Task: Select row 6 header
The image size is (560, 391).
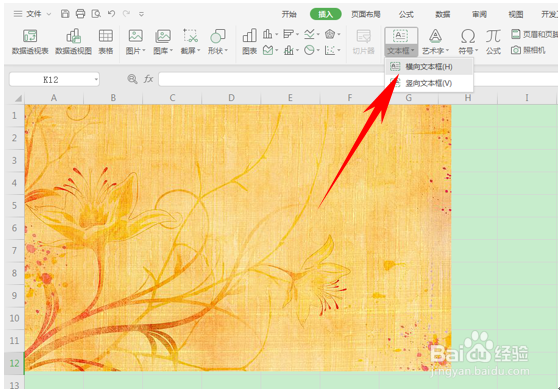Action: [x=14, y=228]
